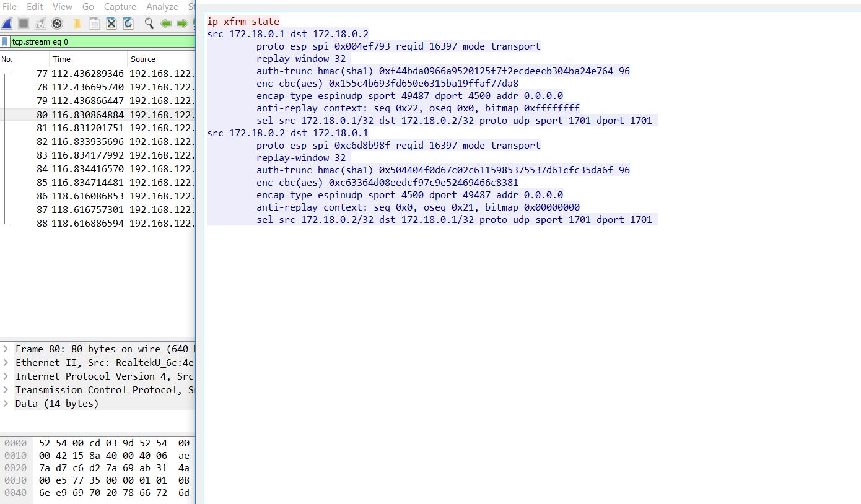Click 'src 172.18.0.2 dst 172.18.0.1' line

coord(287,133)
